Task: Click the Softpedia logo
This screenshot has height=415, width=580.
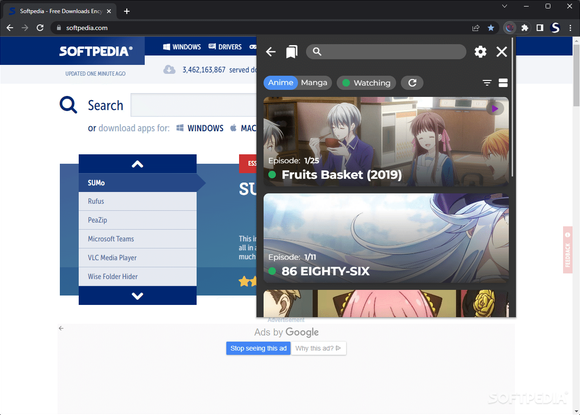Action: [x=95, y=51]
